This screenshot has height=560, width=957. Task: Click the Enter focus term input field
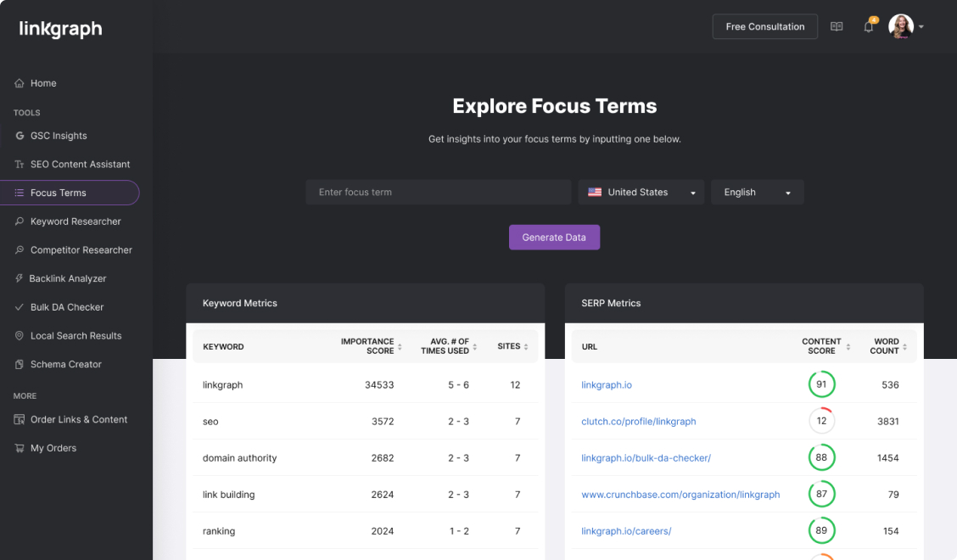coord(439,193)
